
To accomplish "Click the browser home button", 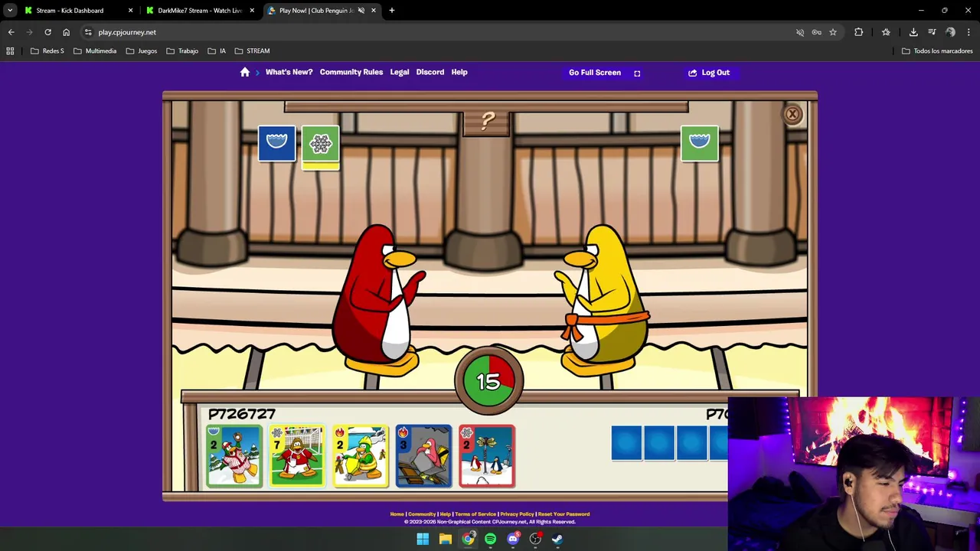I will coord(67,32).
